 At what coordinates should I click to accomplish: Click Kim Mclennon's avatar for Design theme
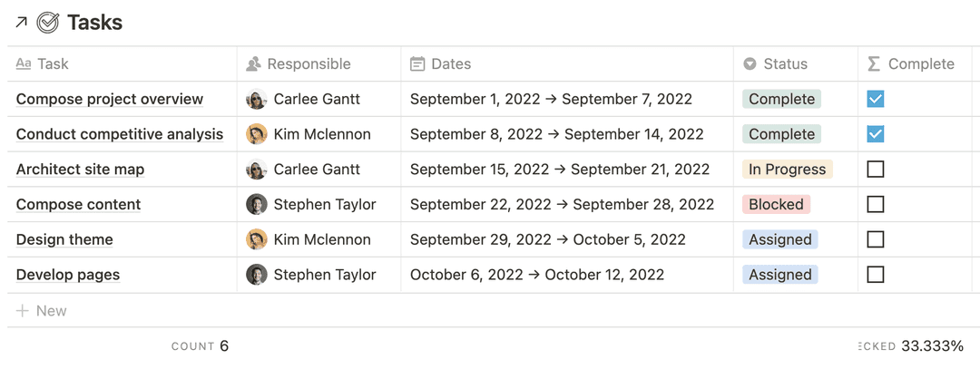point(256,239)
